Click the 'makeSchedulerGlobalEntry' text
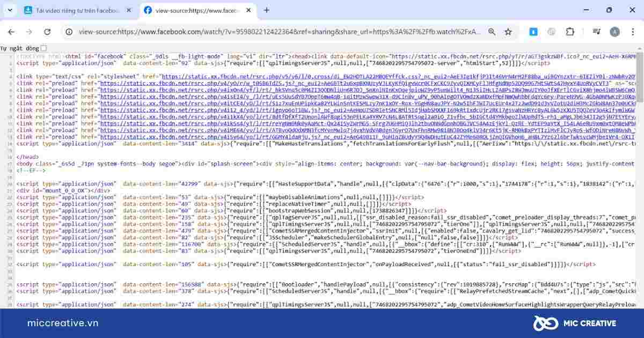This screenshot has height=338, width=644. 353,238
